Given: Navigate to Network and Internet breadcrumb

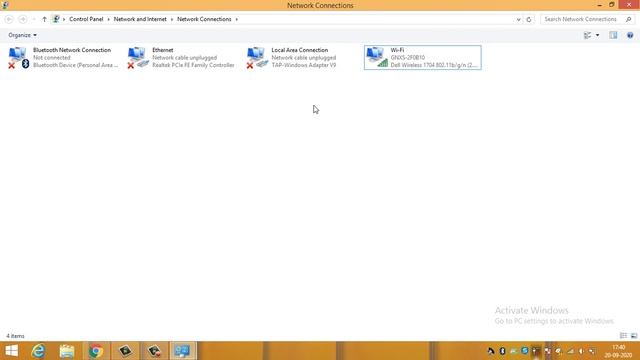Looking at the screenshot, I should click(140, 19).
